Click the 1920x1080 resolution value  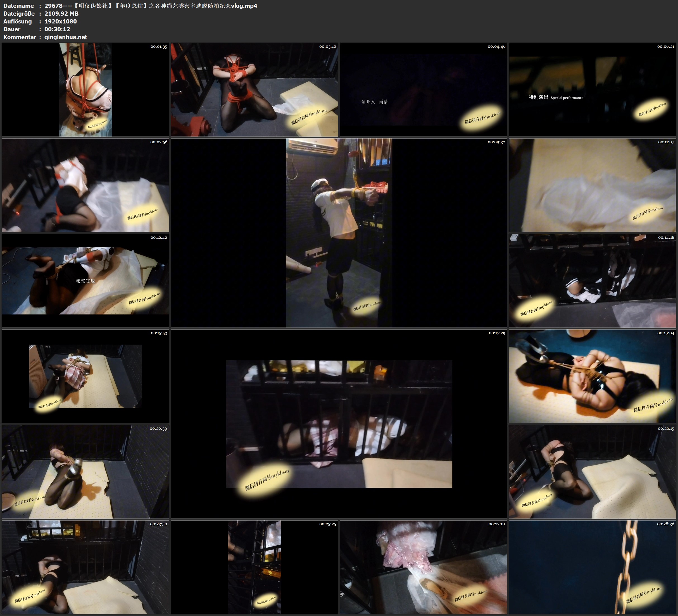(61, 21)
